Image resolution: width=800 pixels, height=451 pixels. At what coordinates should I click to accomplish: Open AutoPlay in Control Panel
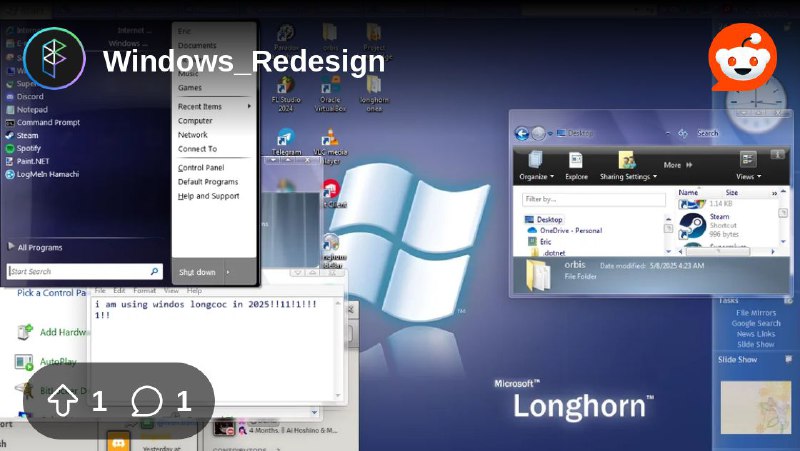[x=46, y=362]
